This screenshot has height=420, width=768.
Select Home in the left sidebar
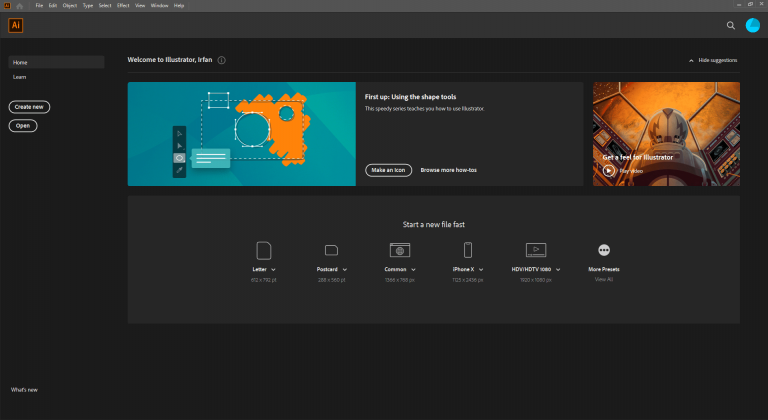point(56,62)
